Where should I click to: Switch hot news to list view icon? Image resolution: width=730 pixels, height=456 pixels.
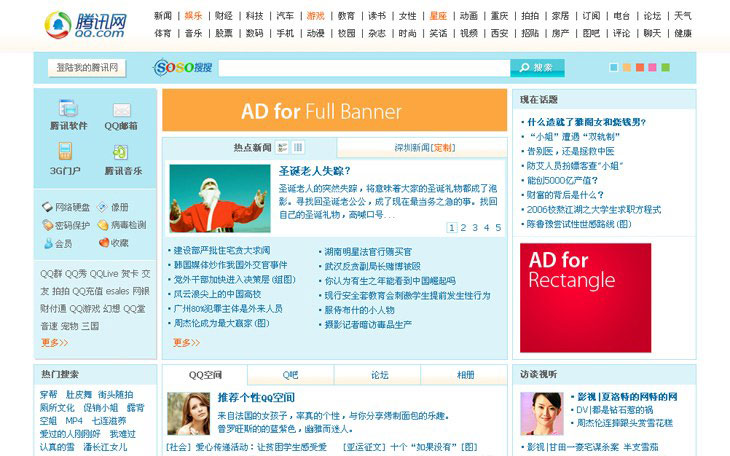click(x=282, y=148)
